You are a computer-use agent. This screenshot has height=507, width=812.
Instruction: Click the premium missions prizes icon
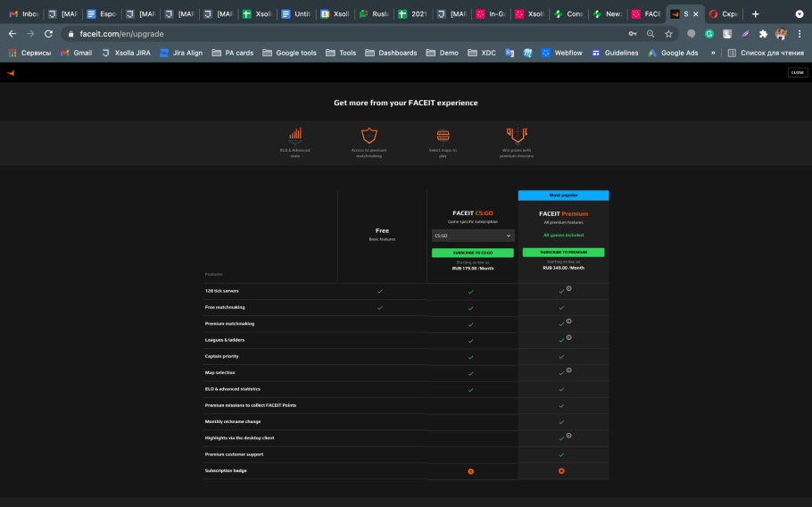coord(517,135)
